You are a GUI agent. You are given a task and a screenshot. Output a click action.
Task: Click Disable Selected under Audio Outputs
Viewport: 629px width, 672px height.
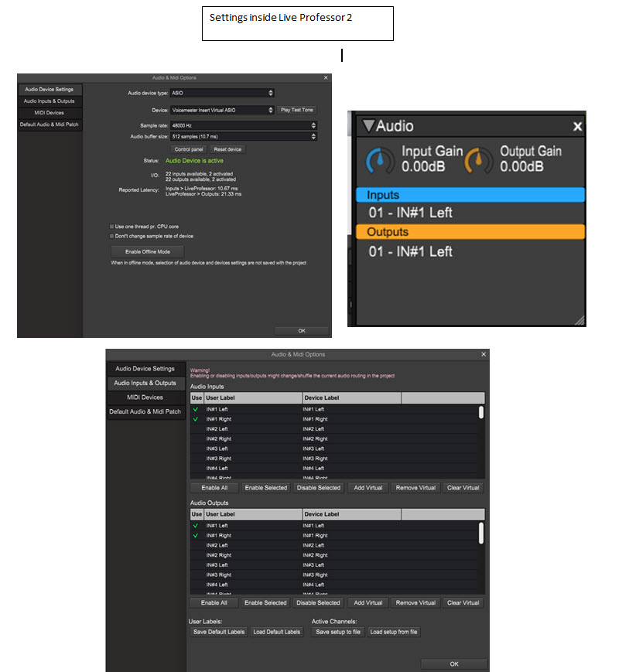[x=318, y=602]
